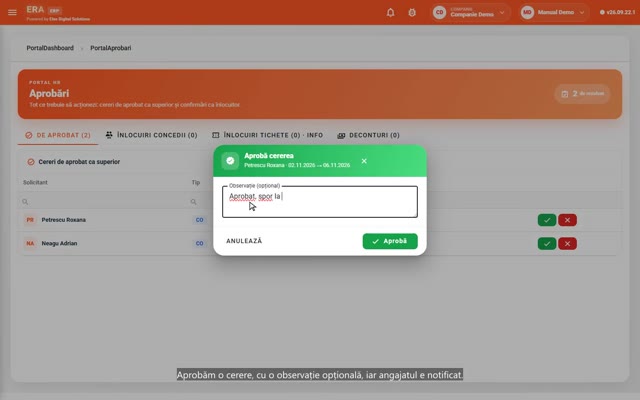640x400 pixels.
Task: Click the NA initials avatar
Action: tap(30, 243)
